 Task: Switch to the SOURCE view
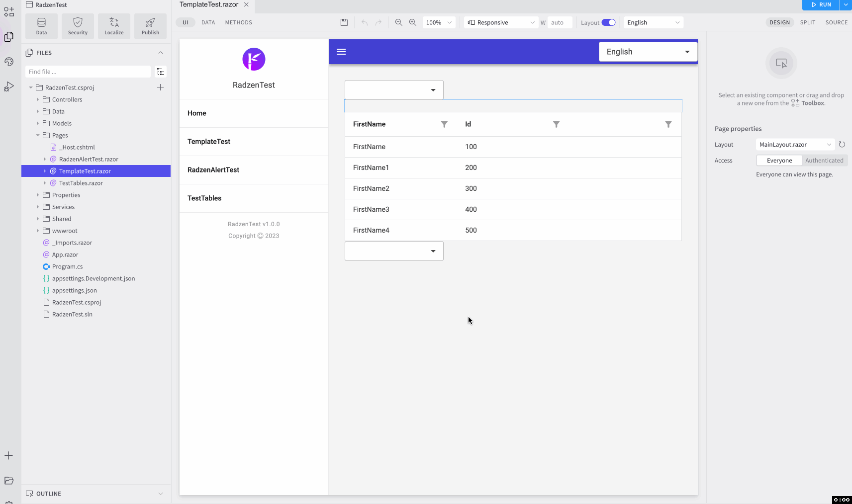pos(837,22)
